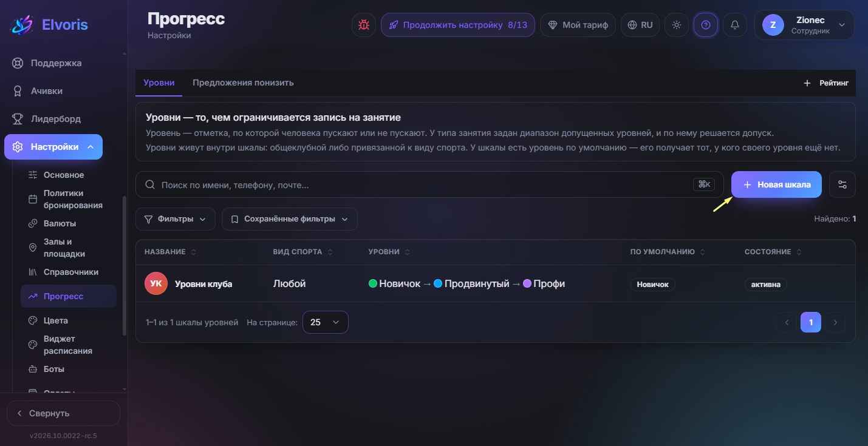This screenshot has height=446, width=868.
Task: Open the help question mark icon
Action: click(706, 25)
